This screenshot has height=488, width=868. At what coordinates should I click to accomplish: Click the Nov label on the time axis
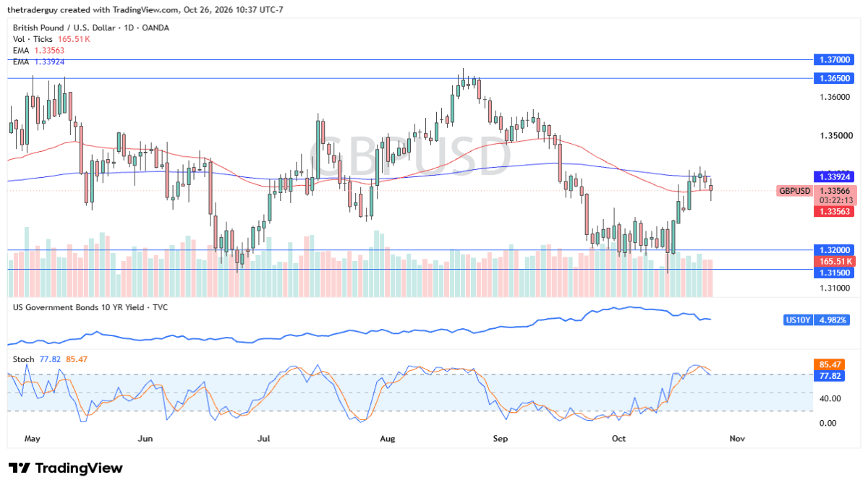tap(737, 438)
